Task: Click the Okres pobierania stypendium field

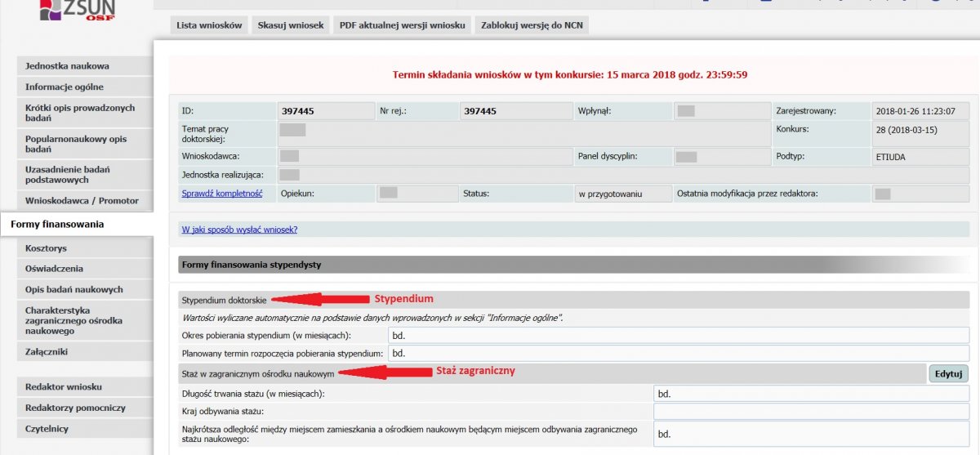Action: tap(678, 335)
